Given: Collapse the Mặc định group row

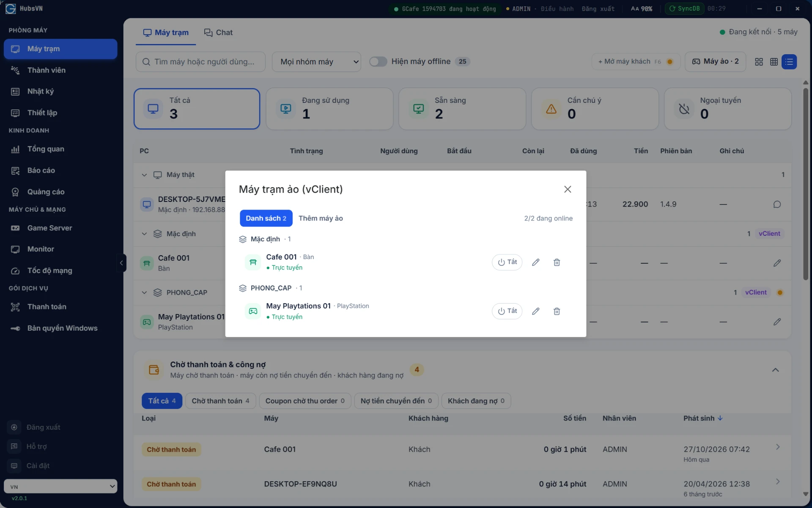Looking at the screenshot, I should point(144,234).
